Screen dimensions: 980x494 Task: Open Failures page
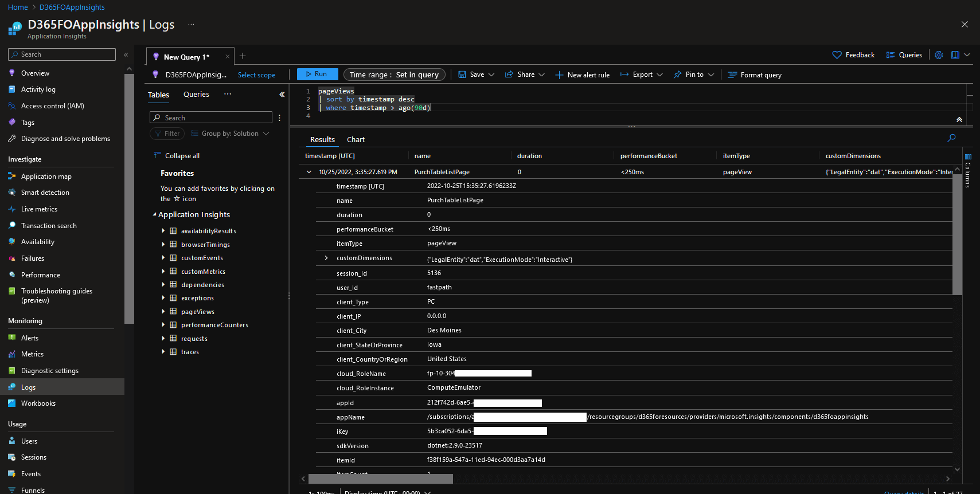tap(32, 258)
